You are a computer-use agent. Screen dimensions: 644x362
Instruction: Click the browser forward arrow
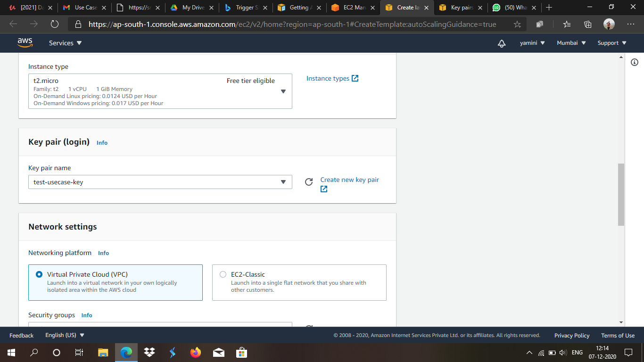tap(34, 24)
